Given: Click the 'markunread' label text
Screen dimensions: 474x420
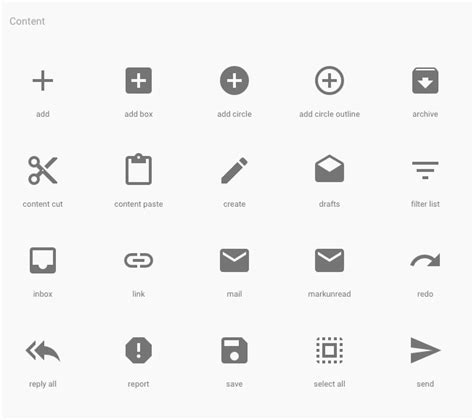Looking at the screenshot, I should (329, 294).
